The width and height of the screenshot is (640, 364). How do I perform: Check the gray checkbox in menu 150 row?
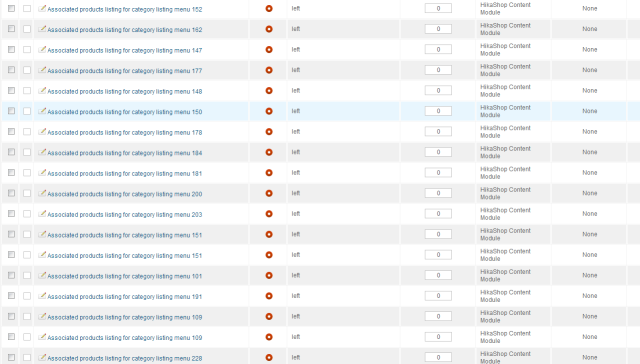(11, 111)
